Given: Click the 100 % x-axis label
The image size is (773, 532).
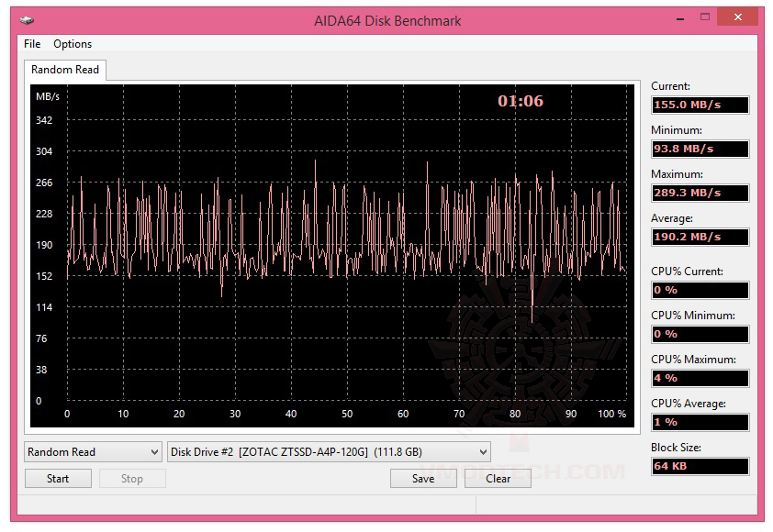Looking at the screenshot, I should [x=611, y=414].
